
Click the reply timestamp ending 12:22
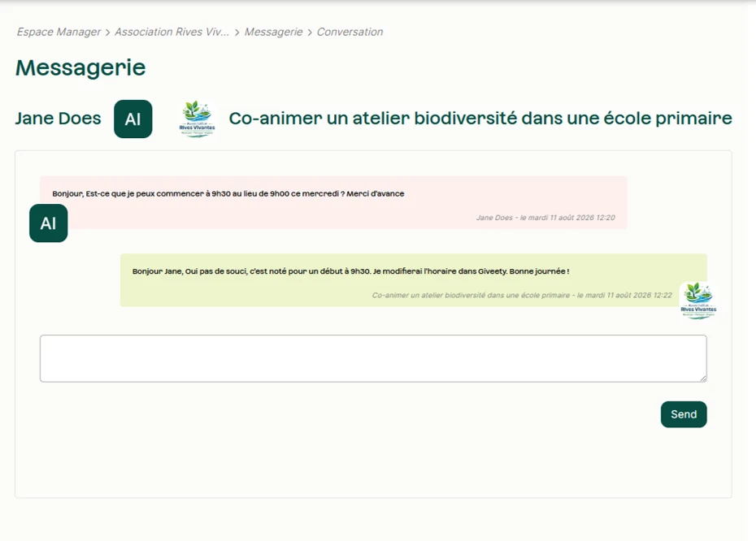tap(522, 296)
